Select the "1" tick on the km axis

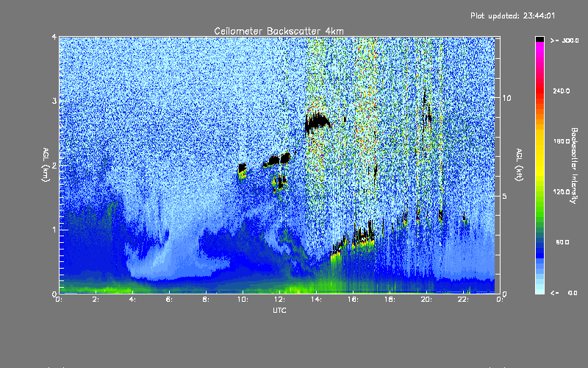[x=54, y=230]
